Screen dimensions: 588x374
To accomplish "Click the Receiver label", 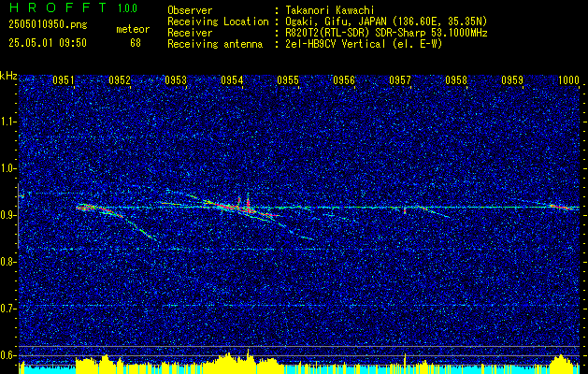I will tap(190, 33).
